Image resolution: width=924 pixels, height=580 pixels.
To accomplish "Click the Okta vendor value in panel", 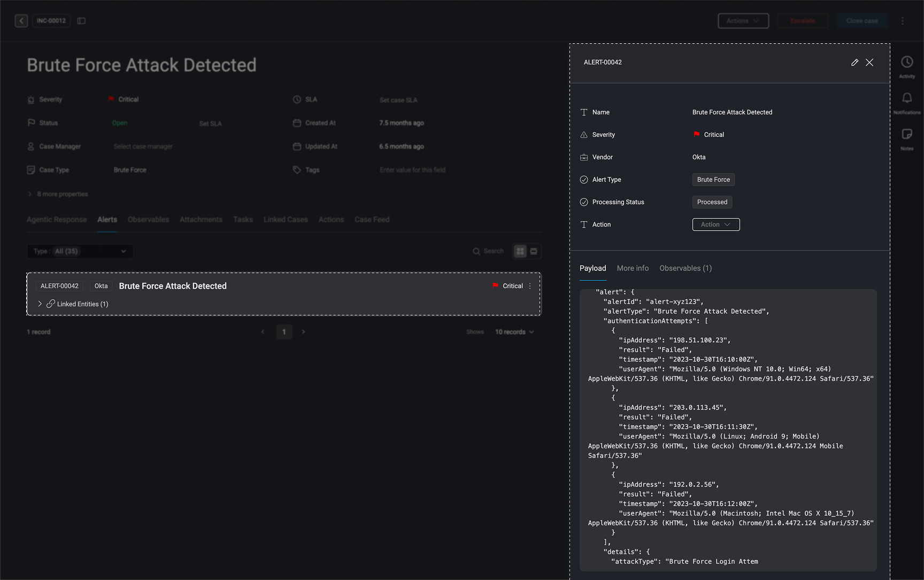I will [x=699, y=157].
